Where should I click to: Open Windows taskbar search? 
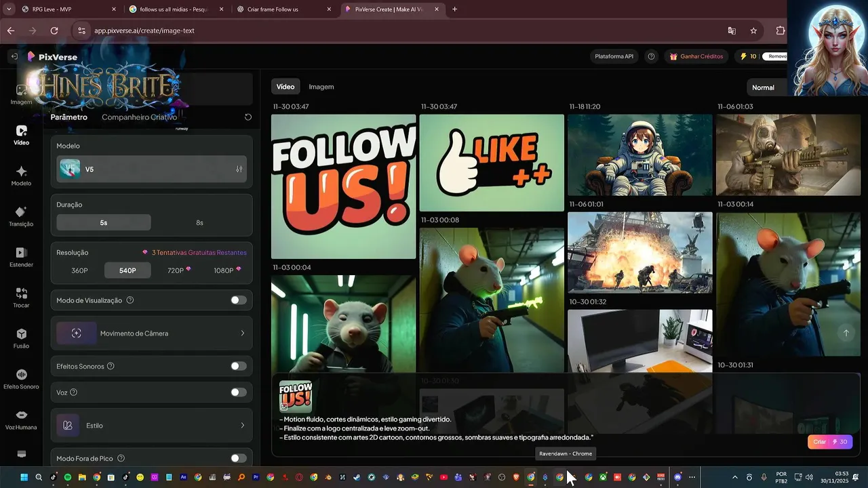point(39,477)
